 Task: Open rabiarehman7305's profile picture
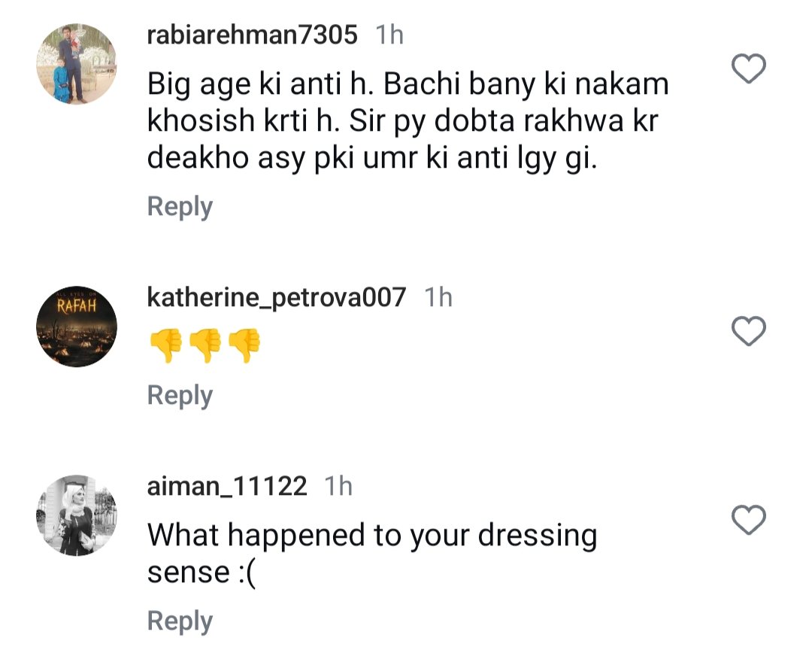click(76, 63)
